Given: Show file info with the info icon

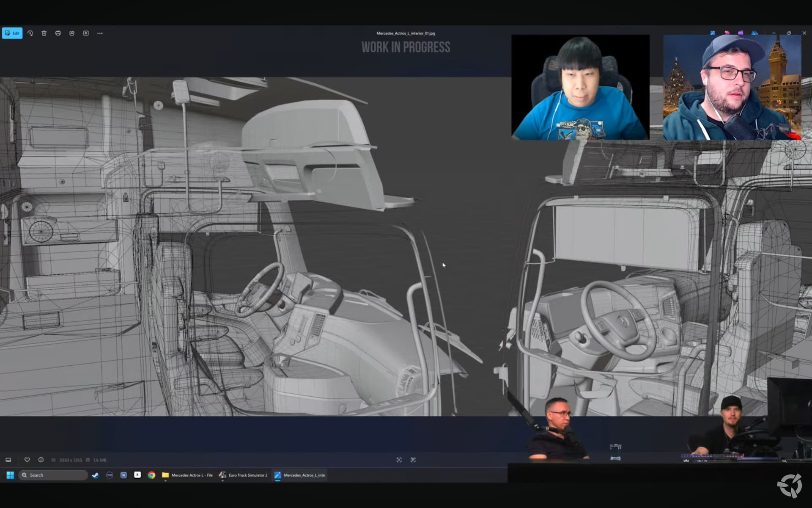Looking at the screenshot, I should tap(41, 460).
